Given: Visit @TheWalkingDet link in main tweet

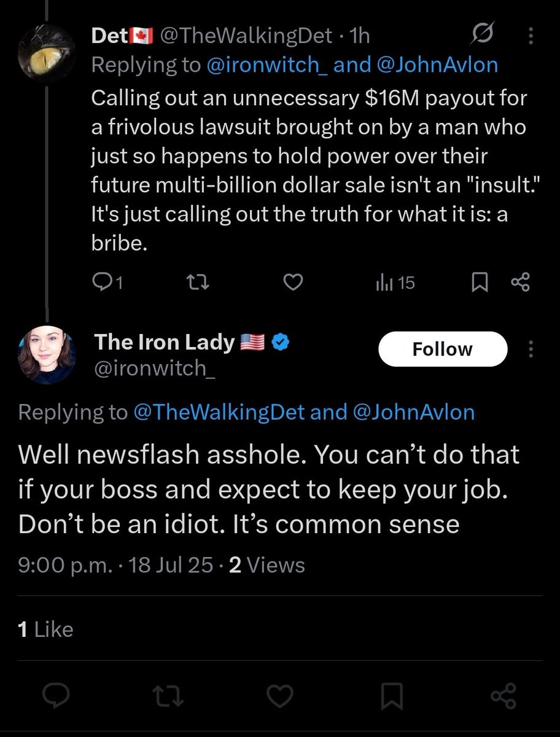Looking at the screenshot, I should pyautogui.click(x=219, y=412).
